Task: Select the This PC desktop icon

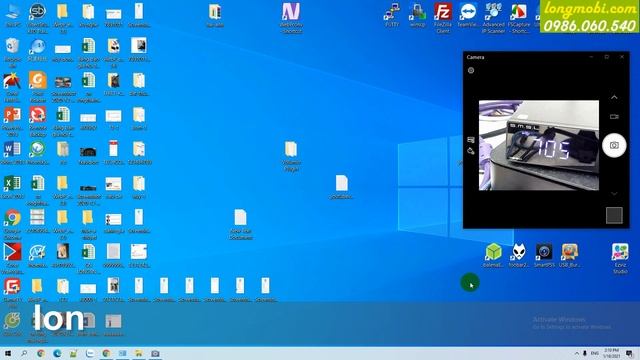Action: [x=12, y=15]
